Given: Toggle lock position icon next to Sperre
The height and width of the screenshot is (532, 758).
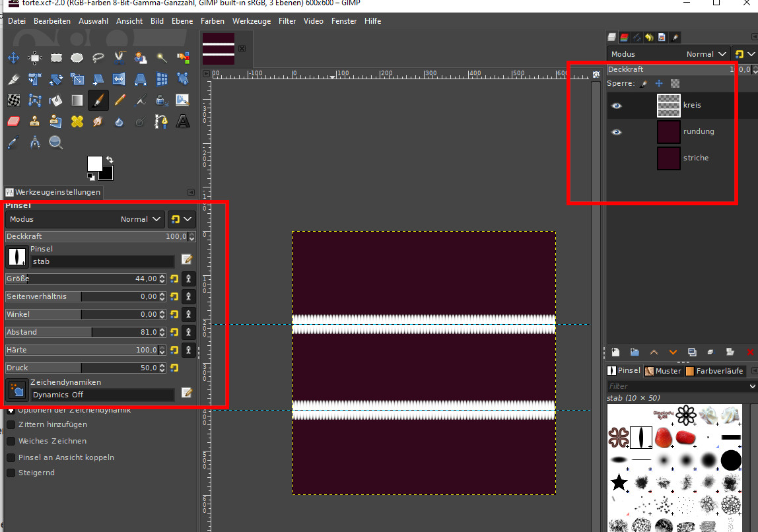Looking at the screenshot, I should coord(659,84).
